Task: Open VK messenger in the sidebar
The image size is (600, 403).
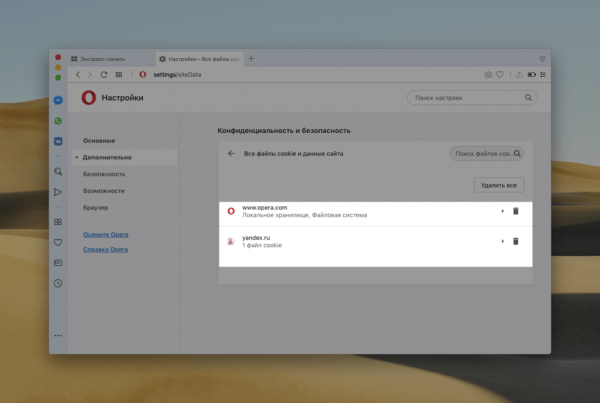Action: 58,141
